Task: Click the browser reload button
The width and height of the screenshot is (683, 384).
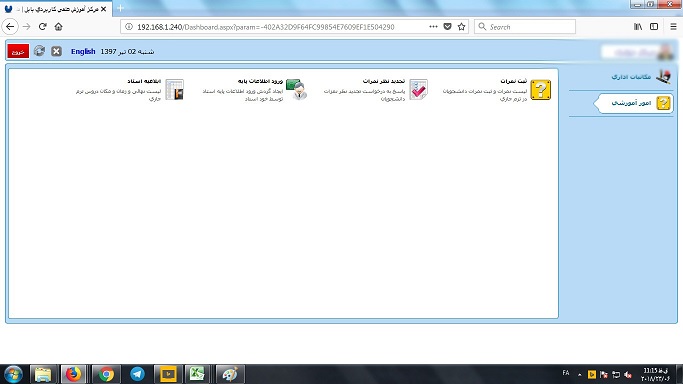Action: (42, 27)
